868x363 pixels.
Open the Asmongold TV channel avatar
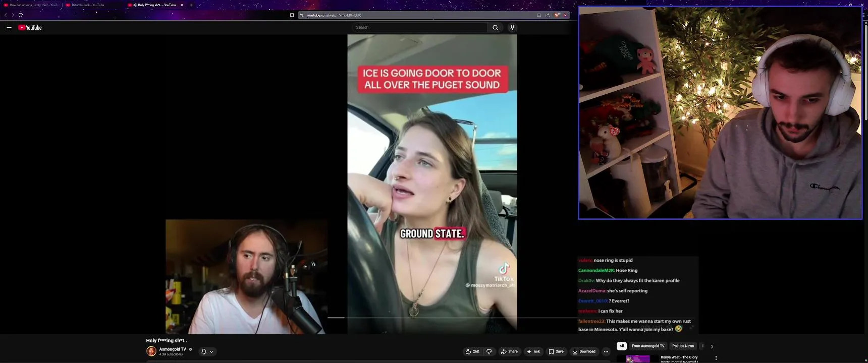[151, 351]
